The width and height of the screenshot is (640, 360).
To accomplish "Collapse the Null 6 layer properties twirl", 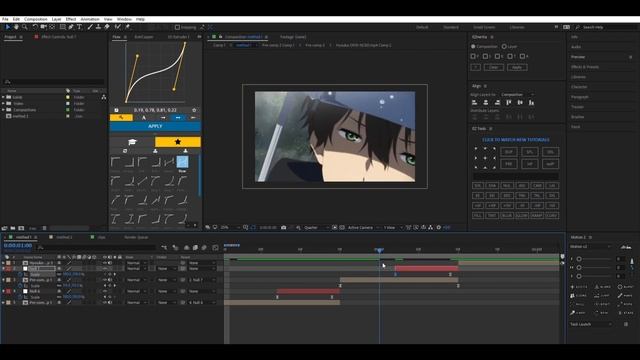I will 3,291.
